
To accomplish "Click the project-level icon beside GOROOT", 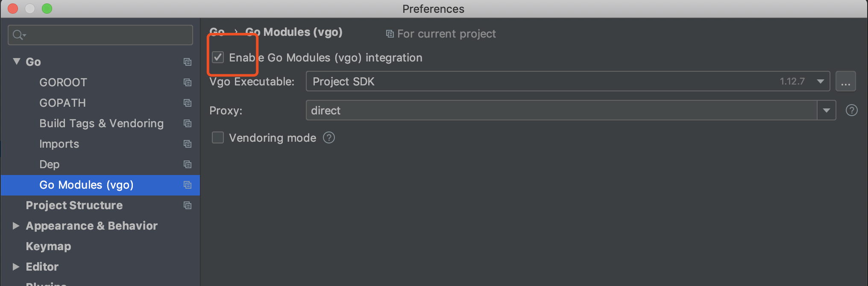I will click(x=187, y=82).
